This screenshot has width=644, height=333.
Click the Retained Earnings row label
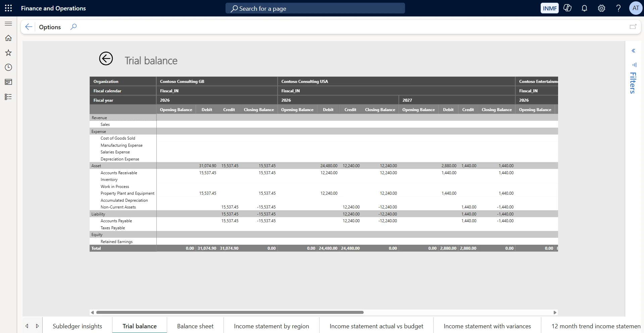(x=116, y=241)
